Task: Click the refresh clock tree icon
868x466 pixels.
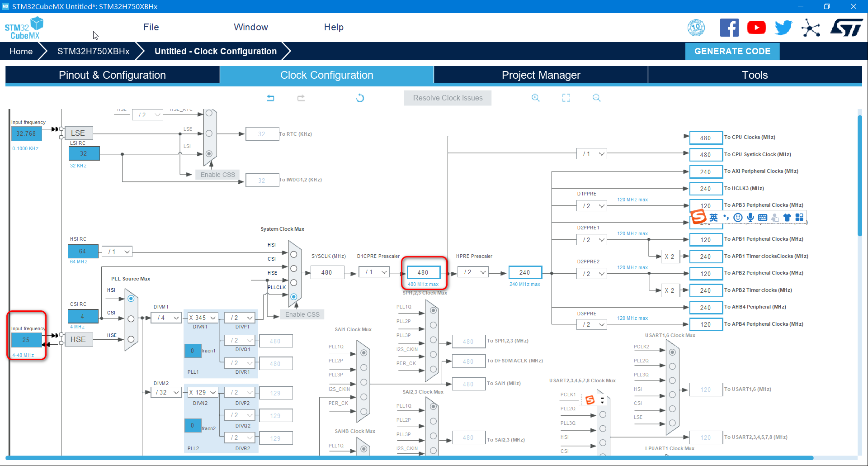Action: click(360, 98)
